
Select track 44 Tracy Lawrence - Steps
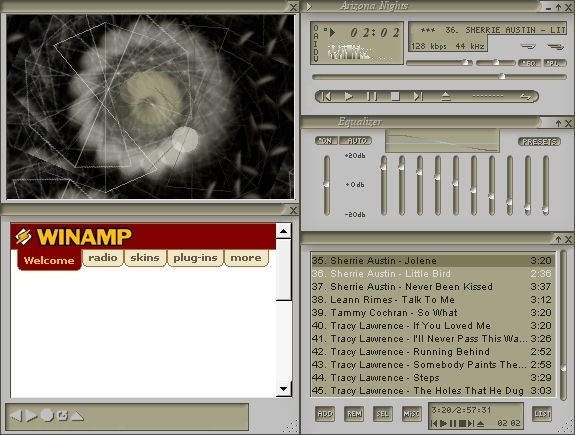point(432,378)
